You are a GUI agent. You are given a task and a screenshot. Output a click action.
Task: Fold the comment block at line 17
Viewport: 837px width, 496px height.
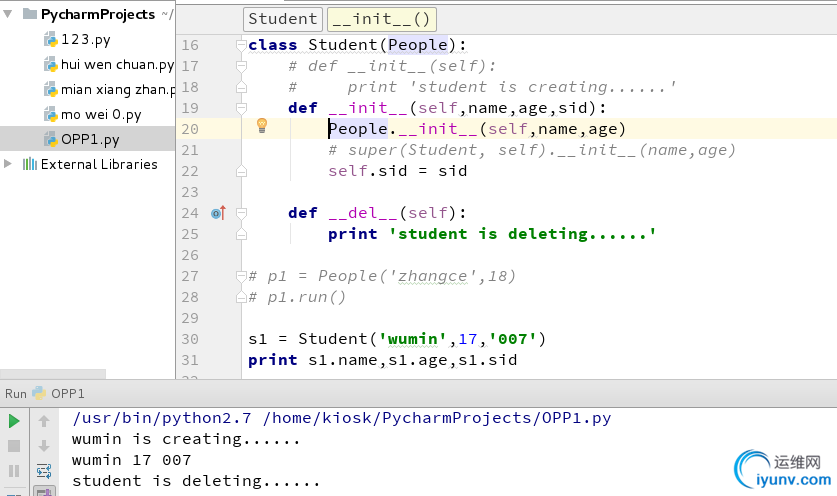point(241,66)
